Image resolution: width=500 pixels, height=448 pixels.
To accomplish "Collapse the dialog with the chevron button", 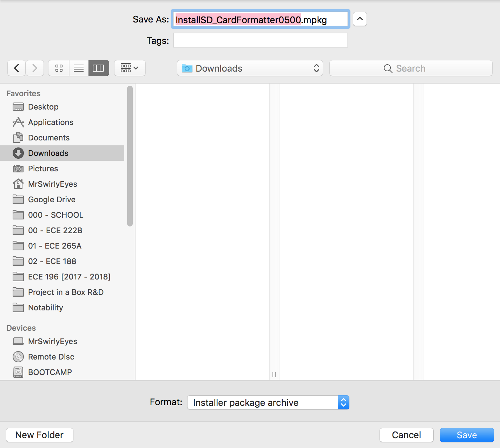I will [x=360, y=19].
